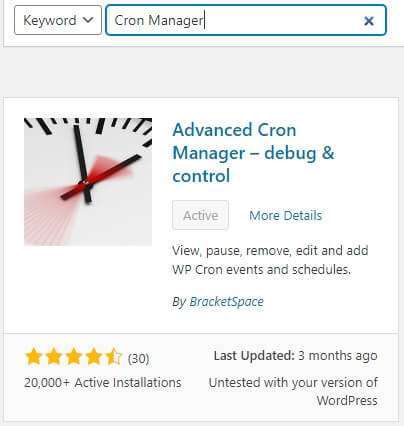Open the Keyword search type dropdown
Image resolution: width=404 pixels, height=426 pixels.
point(58,20)
